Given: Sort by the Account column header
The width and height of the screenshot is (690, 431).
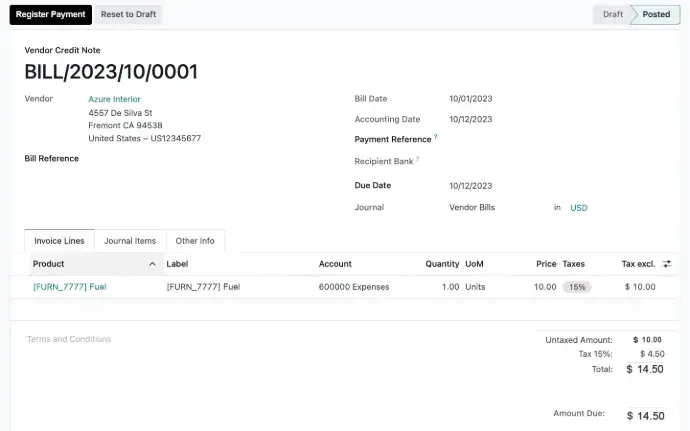Looking at the screenshot, I should pos(335,264).
